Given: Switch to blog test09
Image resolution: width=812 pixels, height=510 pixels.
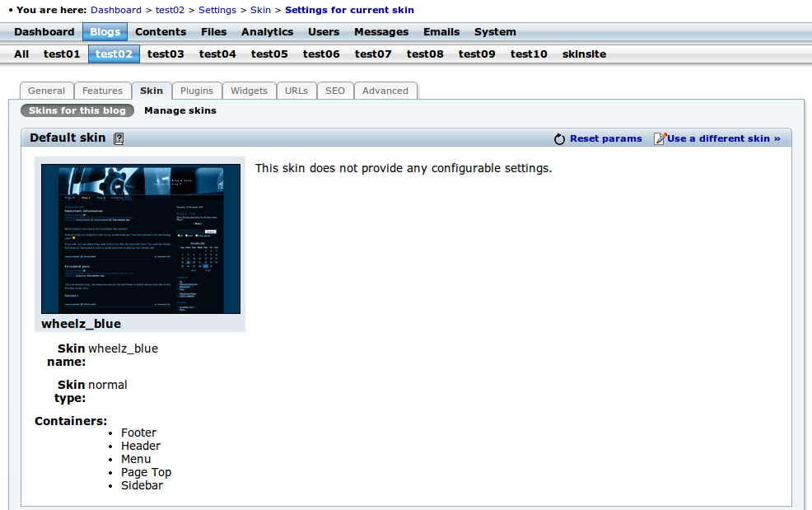Looking at the screenshot, I should 477,54.
